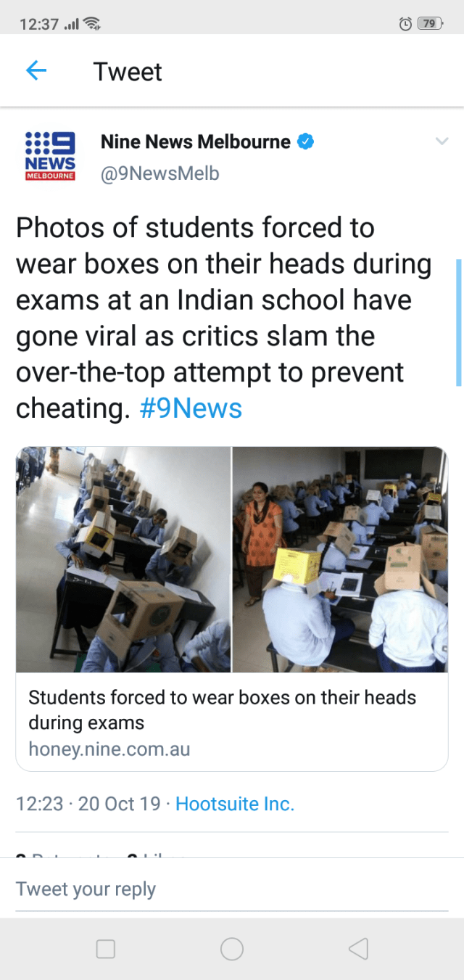Focus the Tweet your reply field
This screenshot has height=980, width=464.
tap(232, 889)
